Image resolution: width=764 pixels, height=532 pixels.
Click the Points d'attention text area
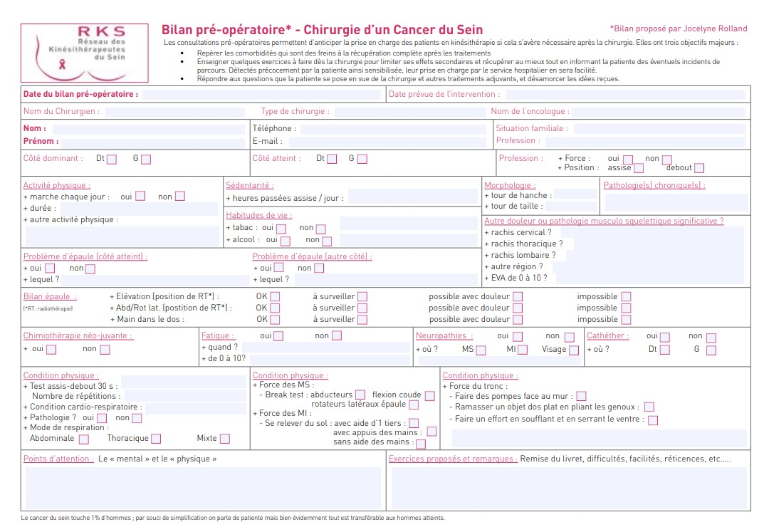pos(203,488)
